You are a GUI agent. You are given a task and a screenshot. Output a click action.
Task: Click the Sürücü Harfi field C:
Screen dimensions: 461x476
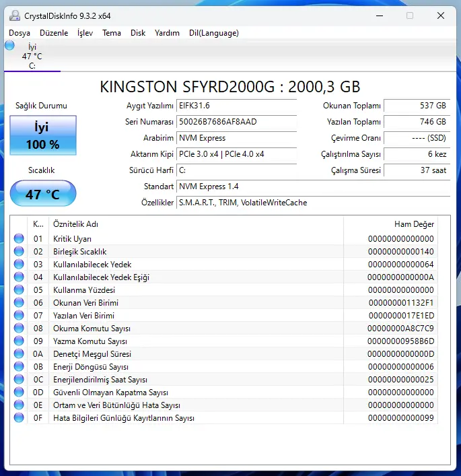coord(236,170)
